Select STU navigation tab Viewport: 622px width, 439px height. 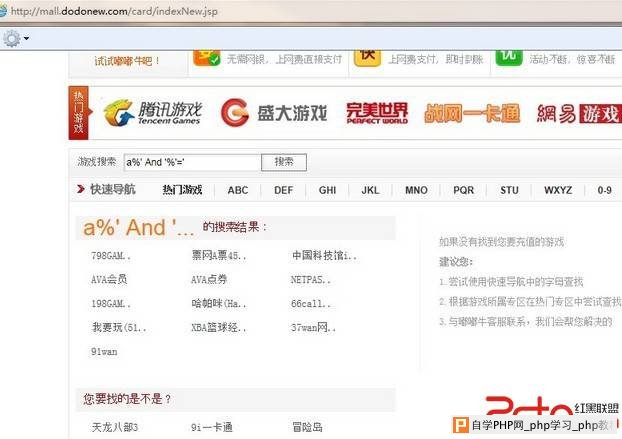pos(509,190)
